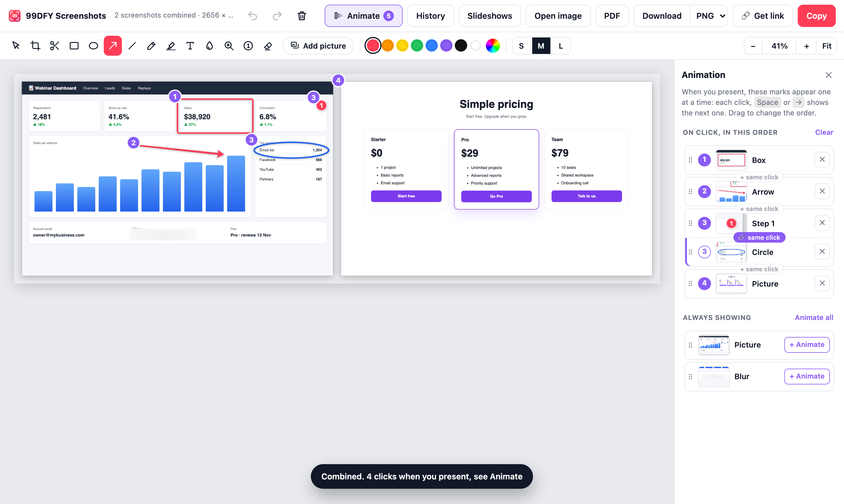Screen dimensions: 844x504
Task: Select the Ellipse circle tool
Action: pyautogui.click(x=93, y=45)
